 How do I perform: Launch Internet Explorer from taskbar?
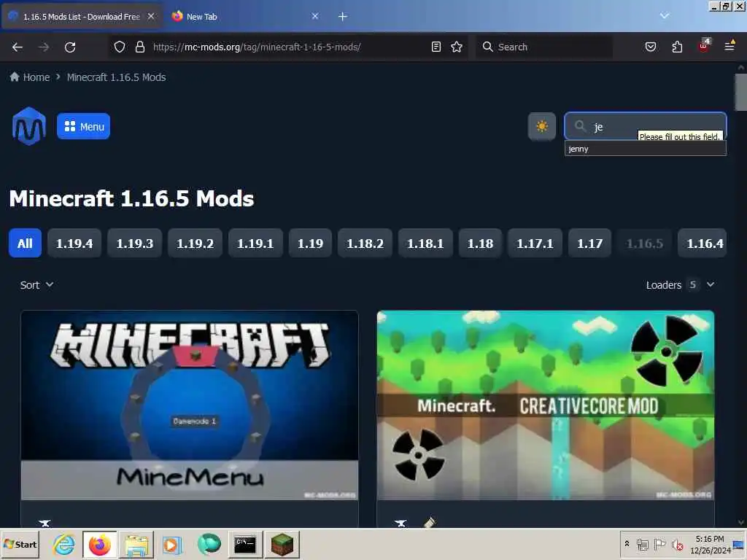click(64, 544)
